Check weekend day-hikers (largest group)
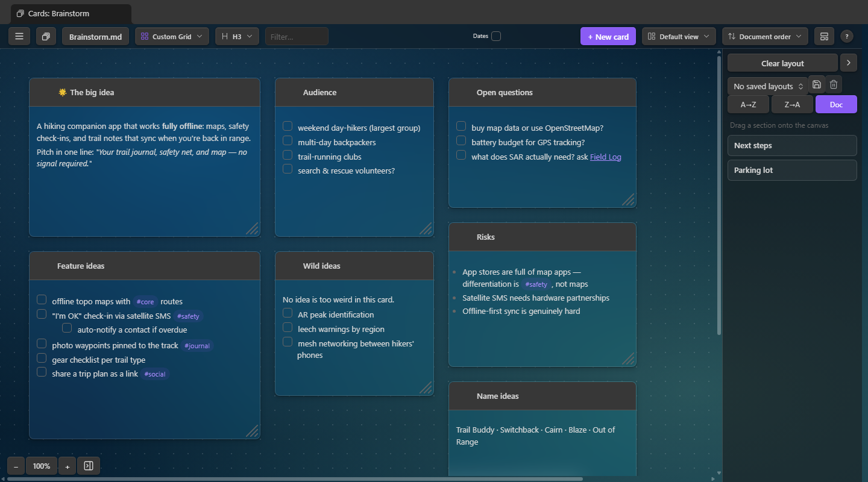Viewport: 868px width, 482px height. (288, 126)
